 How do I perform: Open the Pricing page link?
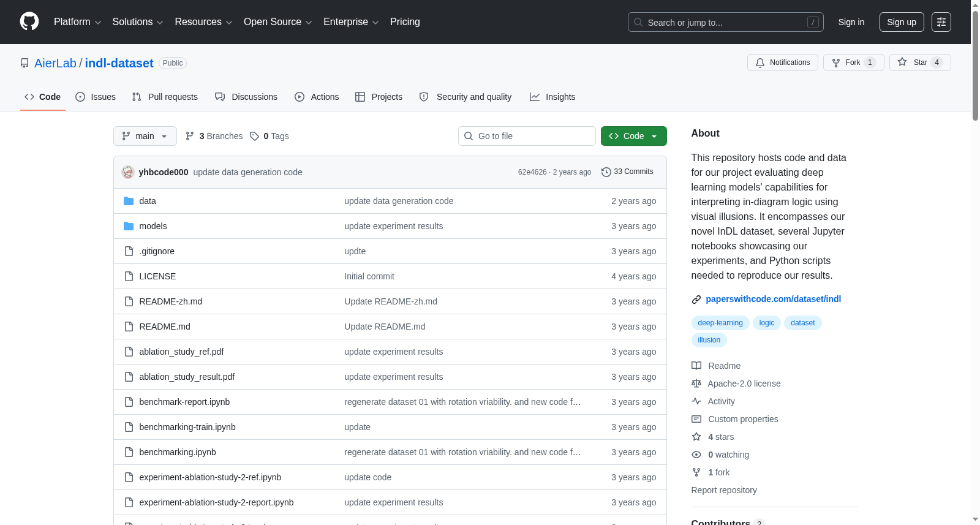tap(405, 22)
